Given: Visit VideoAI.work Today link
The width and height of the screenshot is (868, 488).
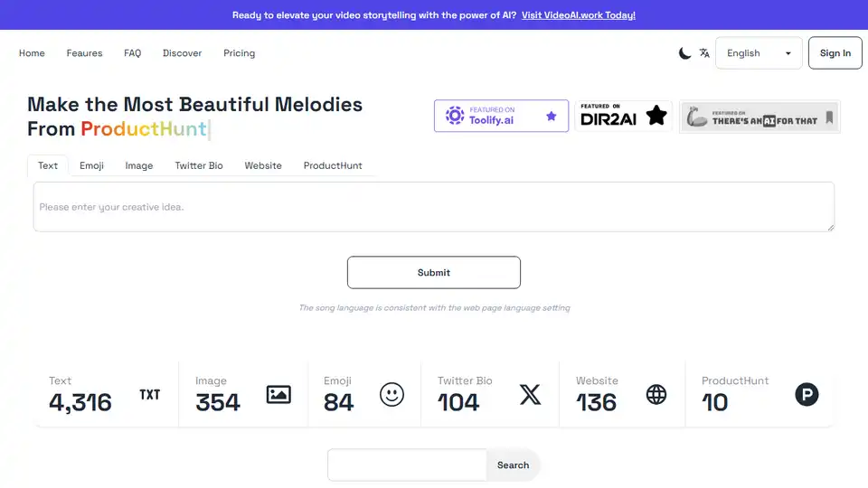Looking at the screenshot, I should click(x=579, y=15).
